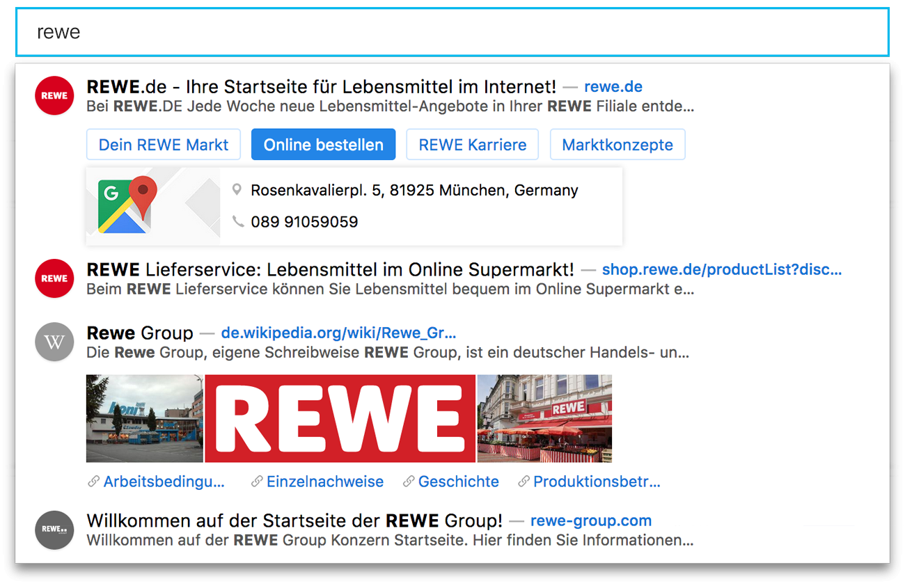Click the search field containing "rewe"
The height and width of the screenshot is (588, 905).
click(x=452, y=32)
